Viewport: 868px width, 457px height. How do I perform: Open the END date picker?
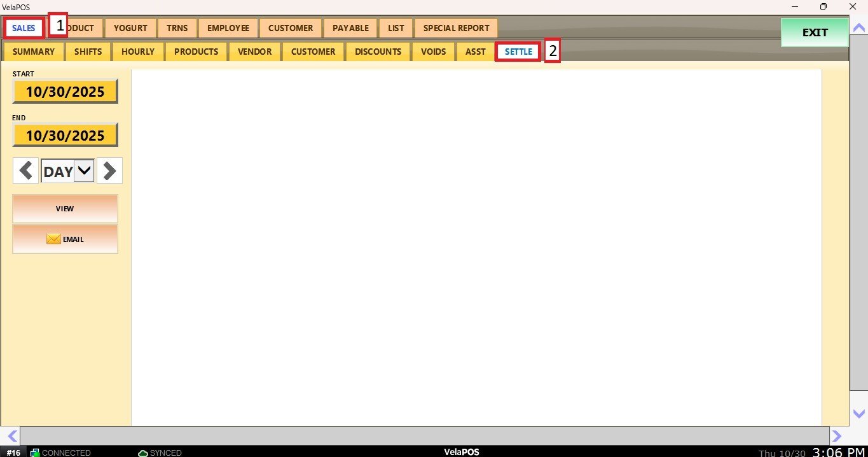click(x=65, y=136)
